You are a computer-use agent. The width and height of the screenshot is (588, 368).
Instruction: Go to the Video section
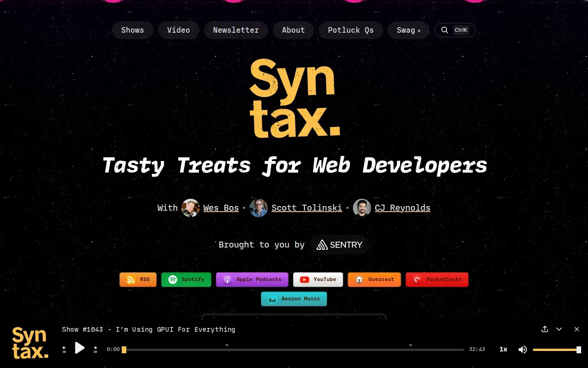pos(178,30)
